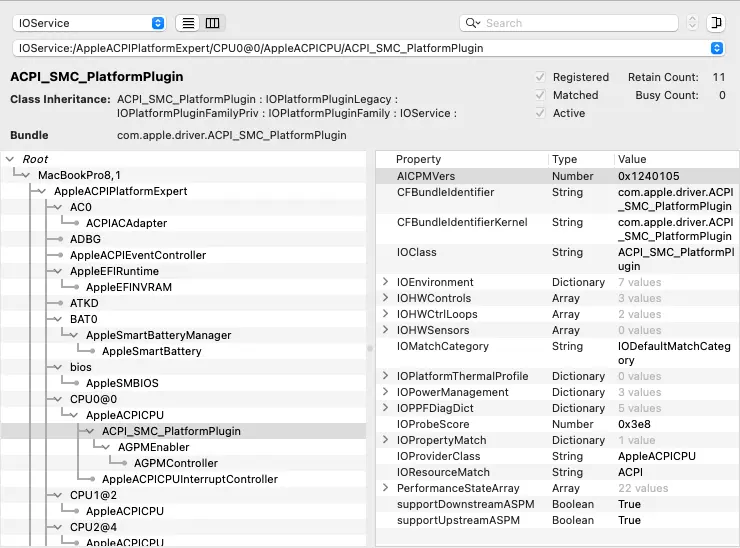Expand the IOPowerManagement dictionary
740x548 pixels.
click(386, 392)
